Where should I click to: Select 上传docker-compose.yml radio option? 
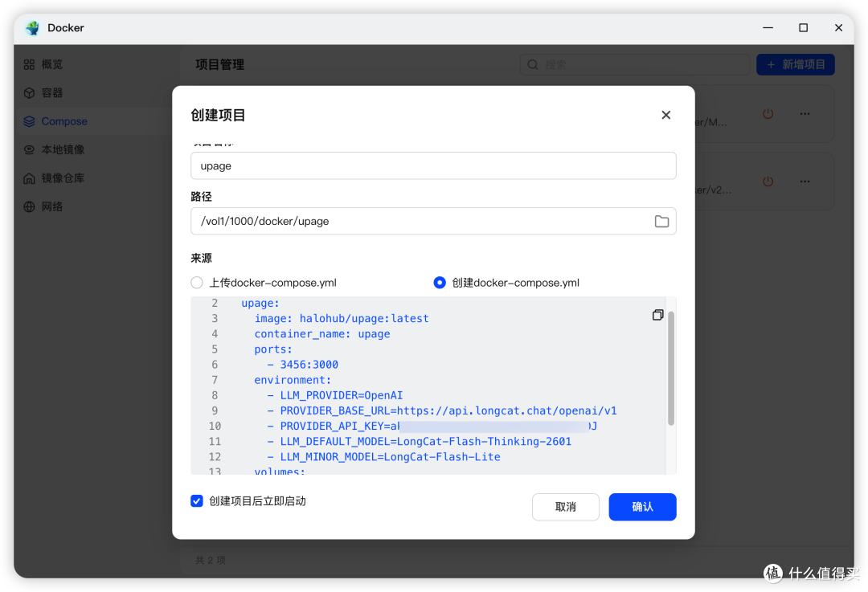pyautogui.click(x=197, y=283)
